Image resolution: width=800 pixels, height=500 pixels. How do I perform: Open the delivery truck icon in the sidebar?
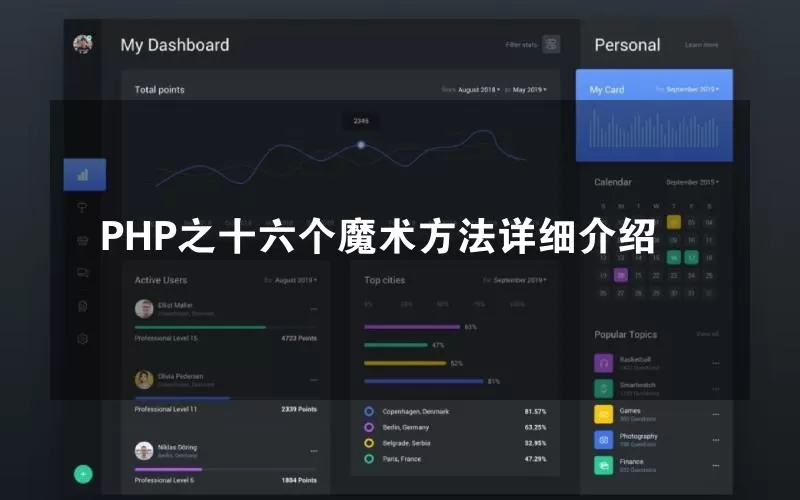point(83,273)
